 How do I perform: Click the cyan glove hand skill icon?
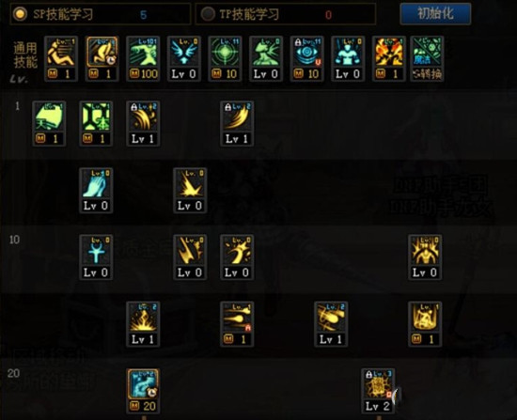(96, 190)
